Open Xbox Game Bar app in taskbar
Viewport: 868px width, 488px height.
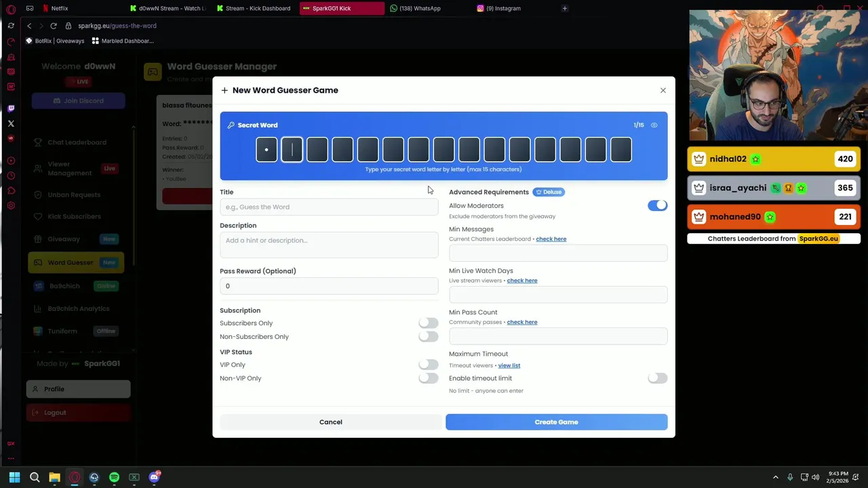[x=134, y=477]
